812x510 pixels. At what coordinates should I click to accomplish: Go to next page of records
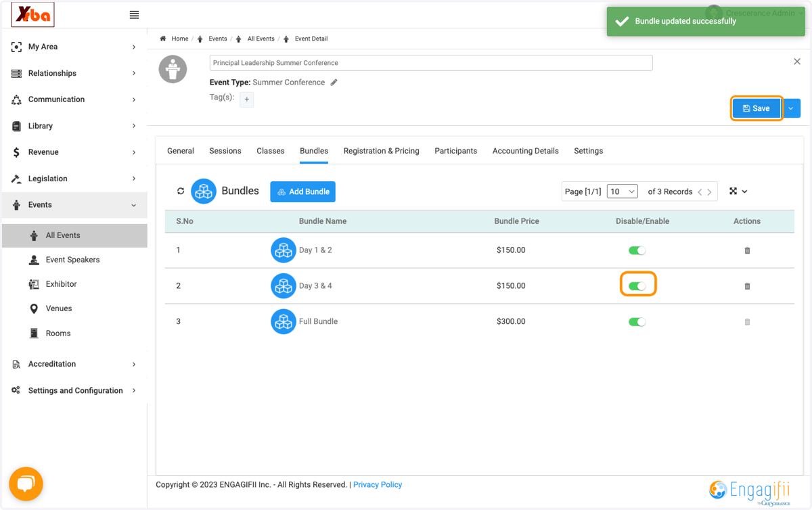tap(709, 192)
